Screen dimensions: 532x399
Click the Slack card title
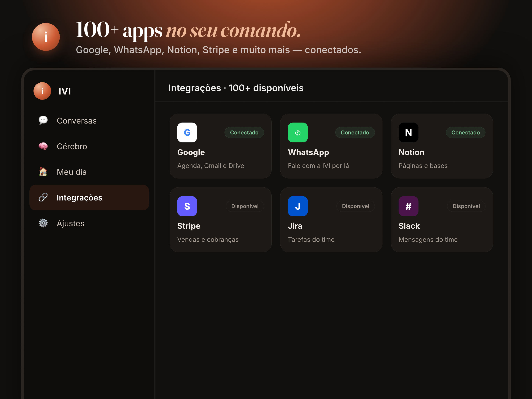coord(409,226)
